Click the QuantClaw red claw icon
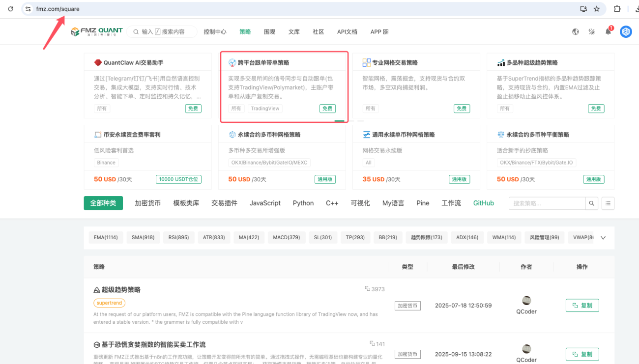639x364 pixels. click(98, 62)
